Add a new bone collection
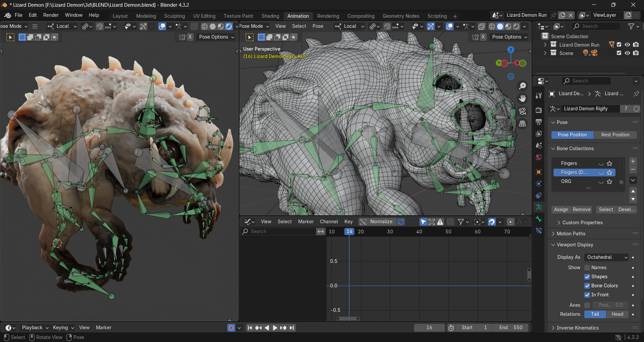 click(633, 161)
